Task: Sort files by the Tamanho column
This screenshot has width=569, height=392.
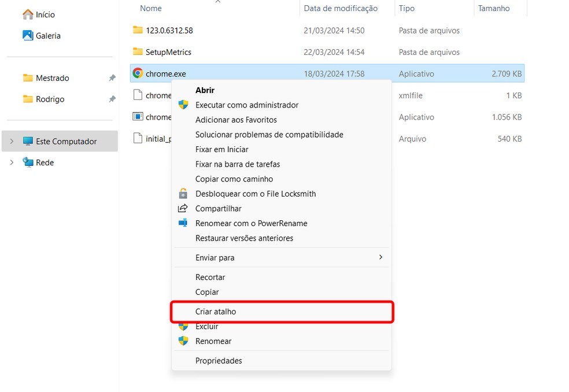Action: (494, 9)
